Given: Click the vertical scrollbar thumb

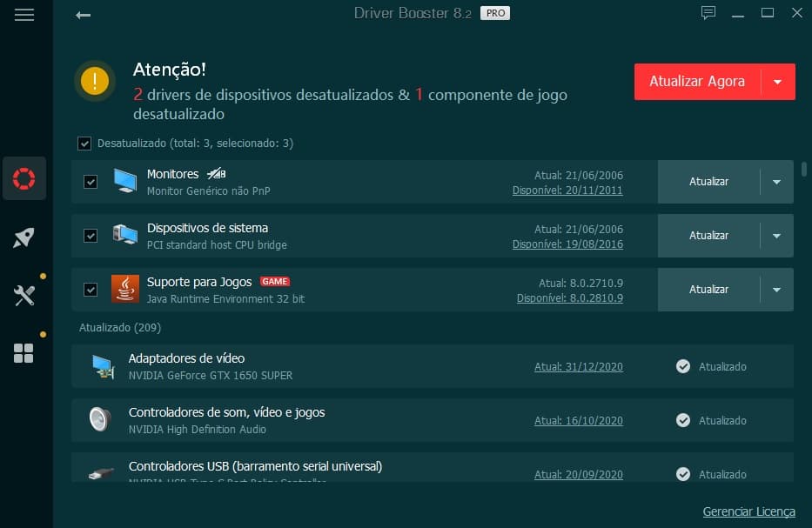Looking at the screenshot, I should [803, 170].
